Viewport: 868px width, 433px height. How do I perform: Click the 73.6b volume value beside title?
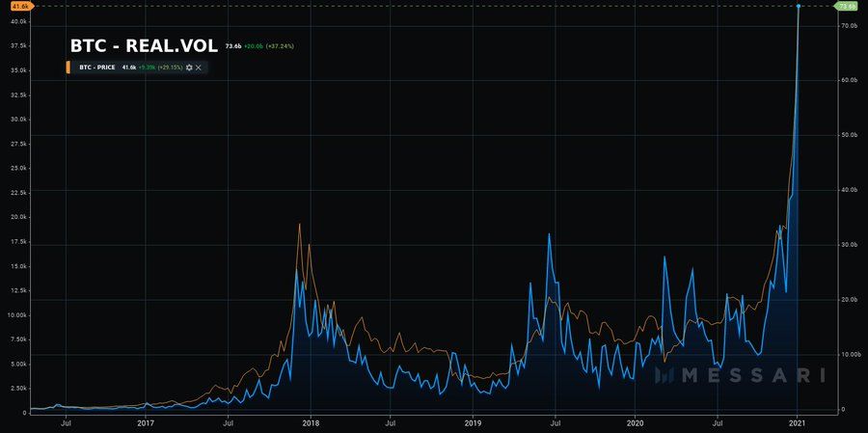click(x=233, y=46)
